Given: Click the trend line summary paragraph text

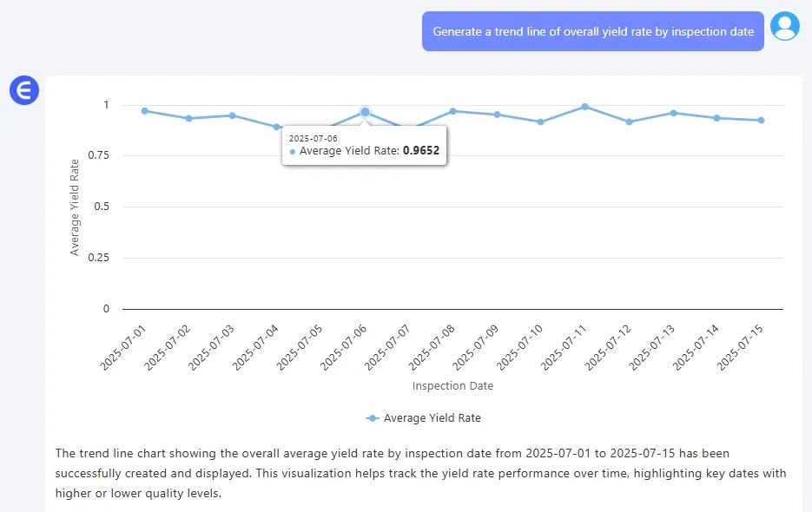Looking at the screenshot, I should coord(421,473).
